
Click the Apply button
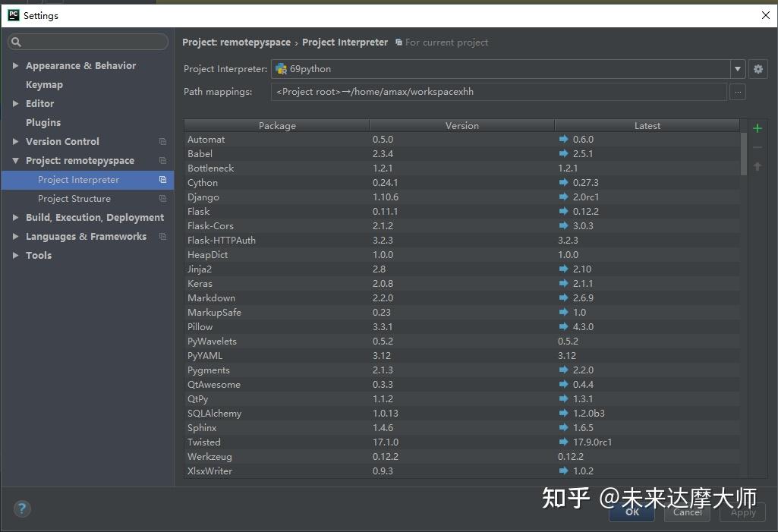pos(743,512)
